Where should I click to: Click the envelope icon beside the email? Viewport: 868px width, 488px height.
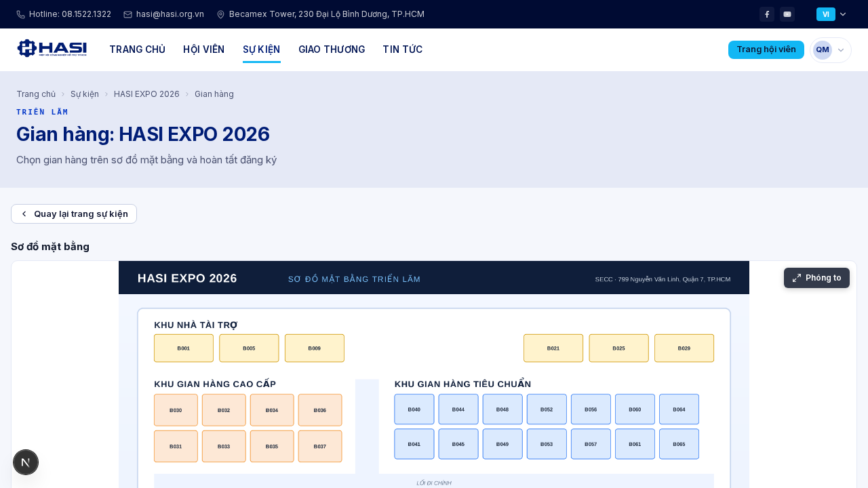pos(127,14)
